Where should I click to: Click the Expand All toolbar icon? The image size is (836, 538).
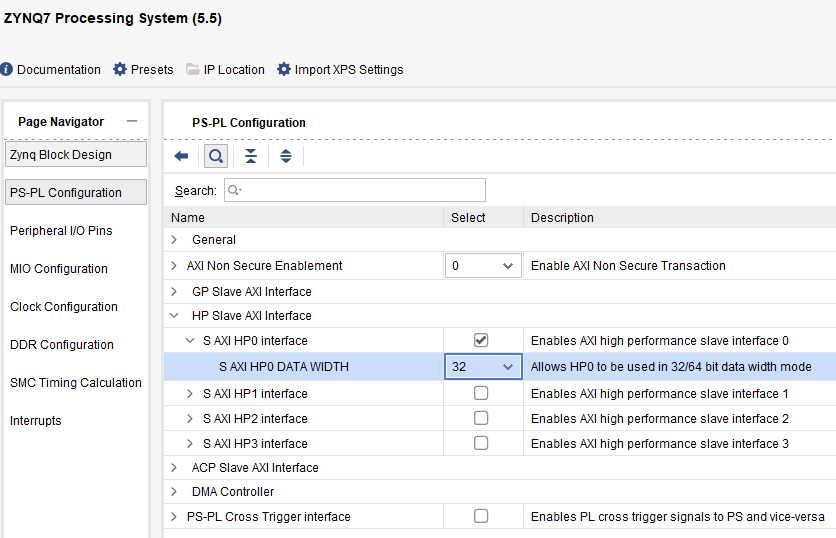(x=286, y=156)
